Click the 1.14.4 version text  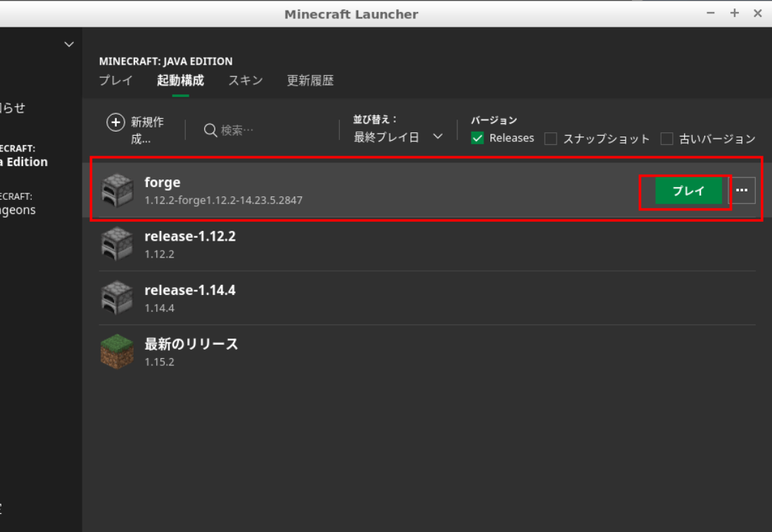click(x=160, y=308)
